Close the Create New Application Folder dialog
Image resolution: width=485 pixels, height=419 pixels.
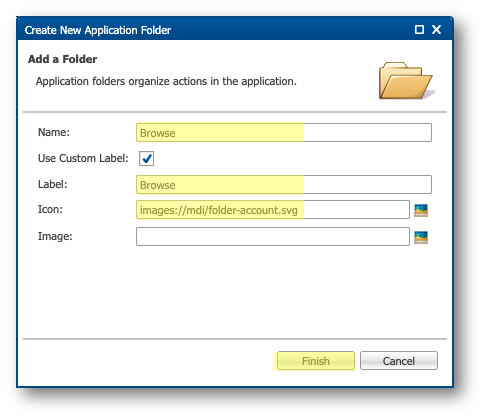click(436, 30)
